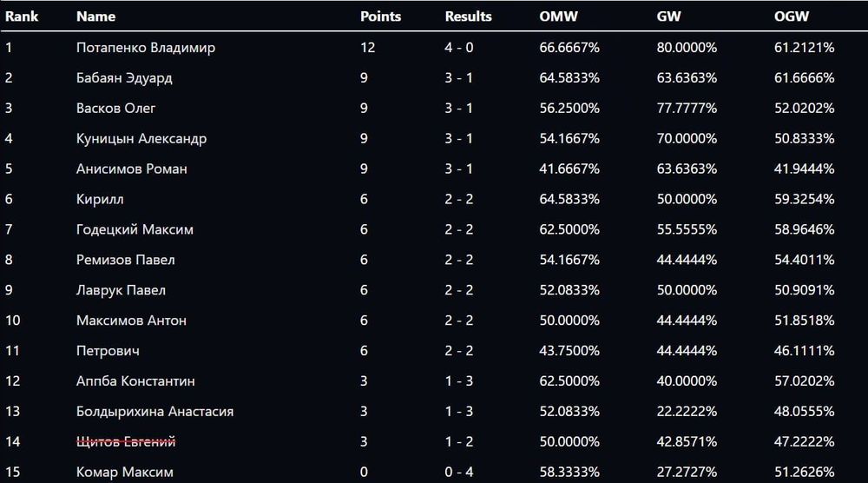The image size is (868, 483).
Task: Click the 80.0000% GW value
Action: 687,48
